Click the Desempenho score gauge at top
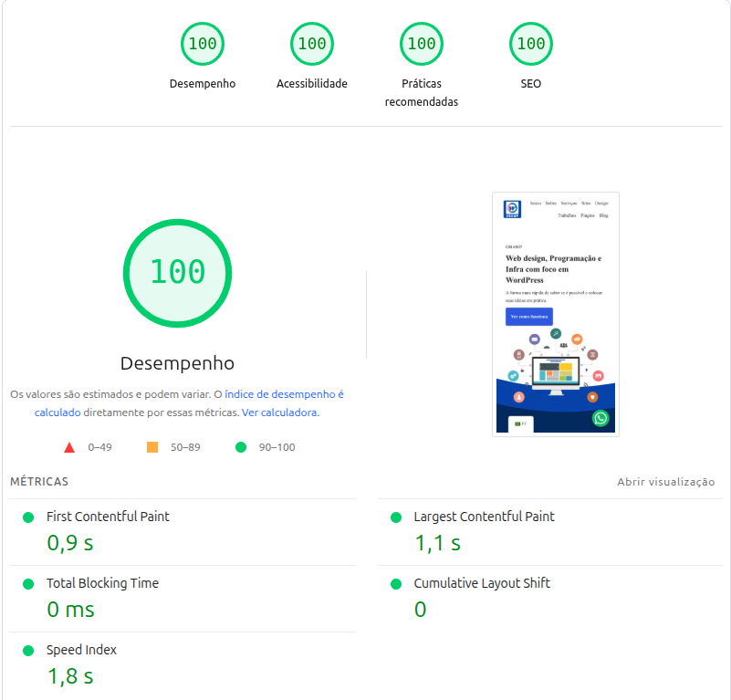Image resolution: width=731 pixels, height=700 pixels. (203, 44)
